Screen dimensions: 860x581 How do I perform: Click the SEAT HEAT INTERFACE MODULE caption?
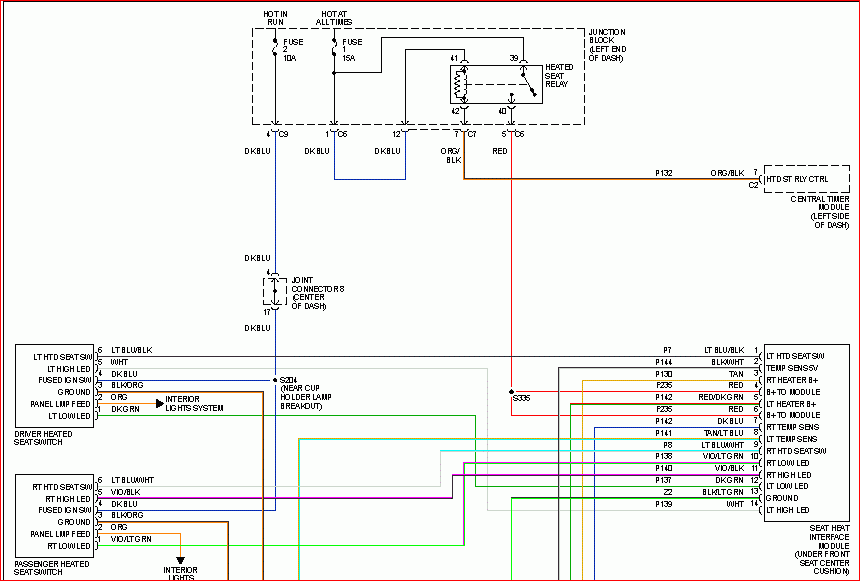pyautogui.click(x=822, y=550)
